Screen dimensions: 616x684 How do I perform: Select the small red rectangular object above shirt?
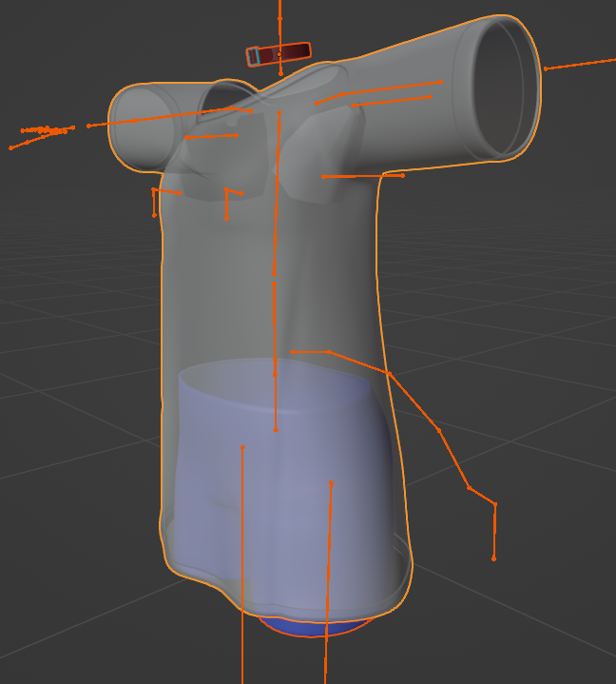[x=279, y=54]
